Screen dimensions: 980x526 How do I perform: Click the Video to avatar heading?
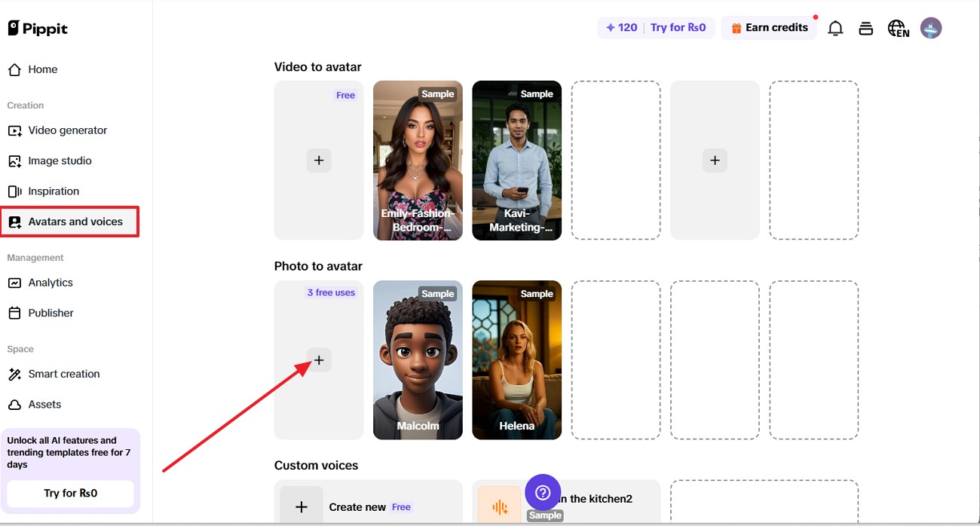pos(318,67)
